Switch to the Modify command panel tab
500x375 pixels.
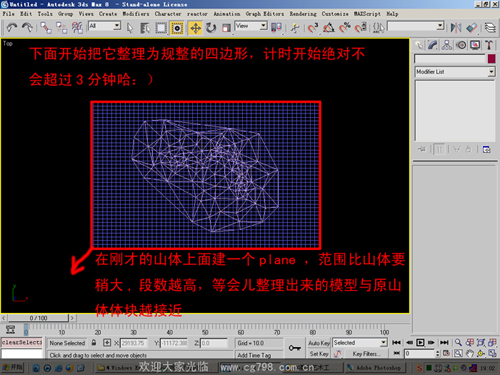click(433, 45)
